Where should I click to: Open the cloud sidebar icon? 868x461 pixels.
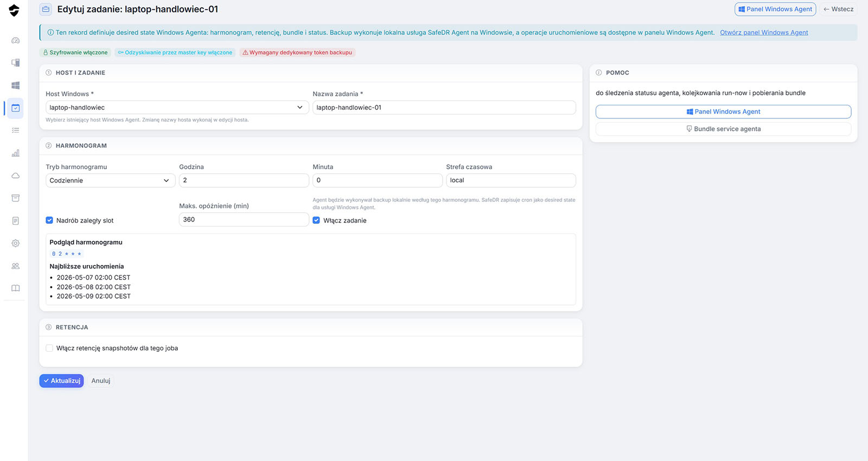tap(16, 175)
